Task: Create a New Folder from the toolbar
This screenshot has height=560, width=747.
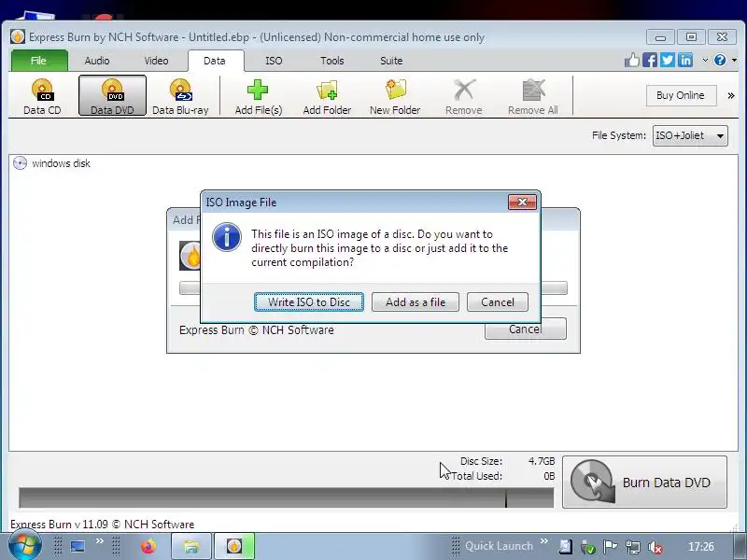Action: click(x=395, y=96)
